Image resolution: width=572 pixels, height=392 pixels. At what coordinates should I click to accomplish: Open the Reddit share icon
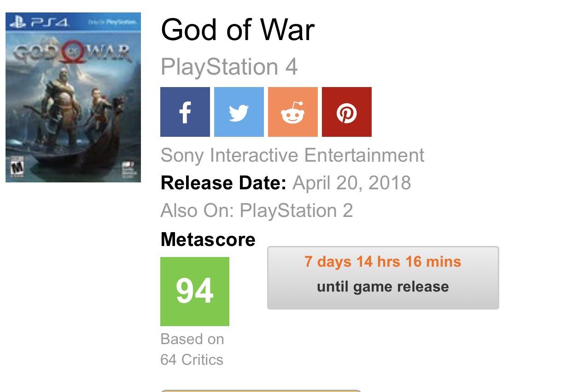(293, 111)
